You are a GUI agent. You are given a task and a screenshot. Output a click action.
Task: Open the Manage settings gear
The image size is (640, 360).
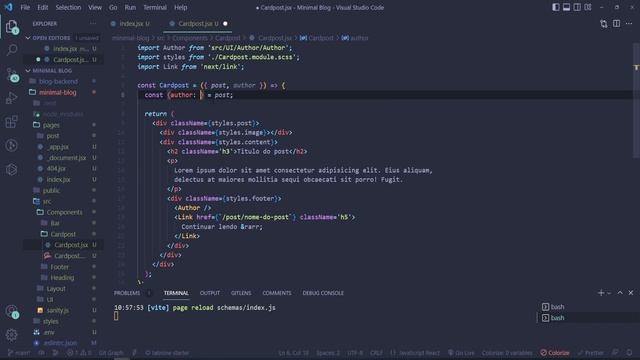click(11, 335)
